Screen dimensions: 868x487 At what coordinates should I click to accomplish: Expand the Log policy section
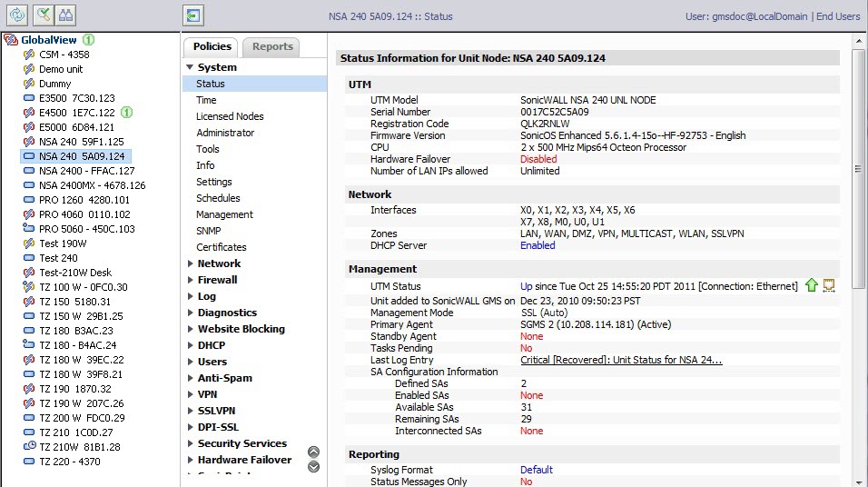(190, 296)
